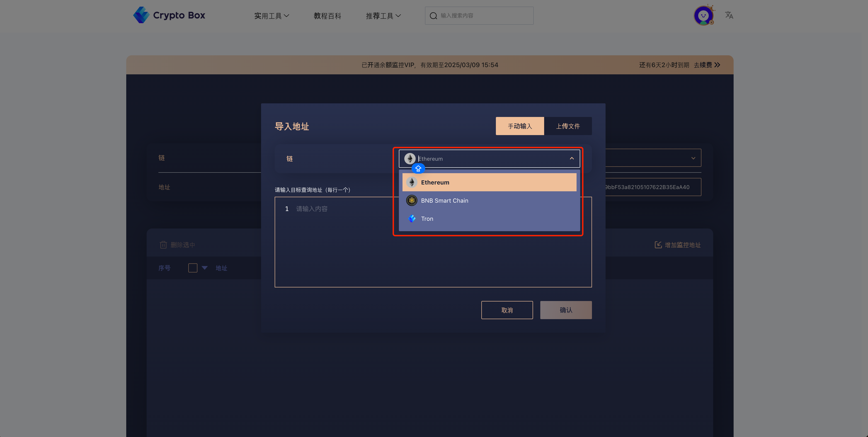This screenshot has height=437, width=868.
Task: Click the Tron chain icon
Action: coord(412,219)
